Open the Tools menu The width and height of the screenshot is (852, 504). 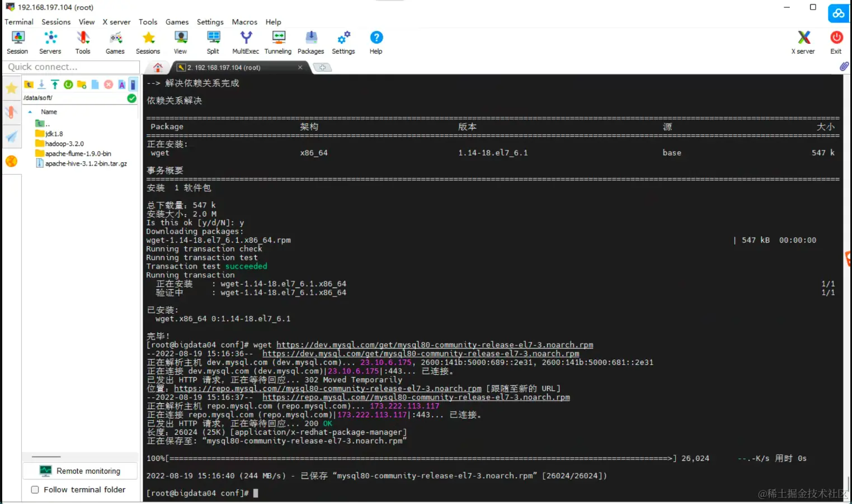pyautogui.click(x=148, y=22)
